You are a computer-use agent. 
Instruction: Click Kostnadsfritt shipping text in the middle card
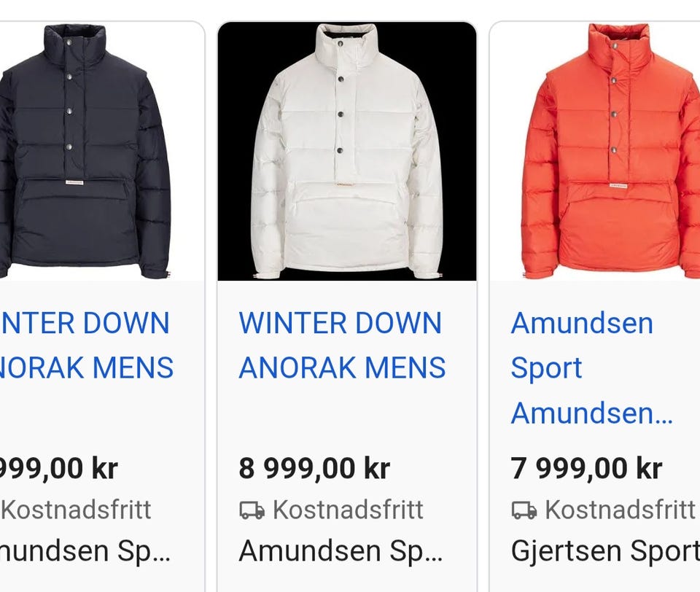[x=349, y=510]
